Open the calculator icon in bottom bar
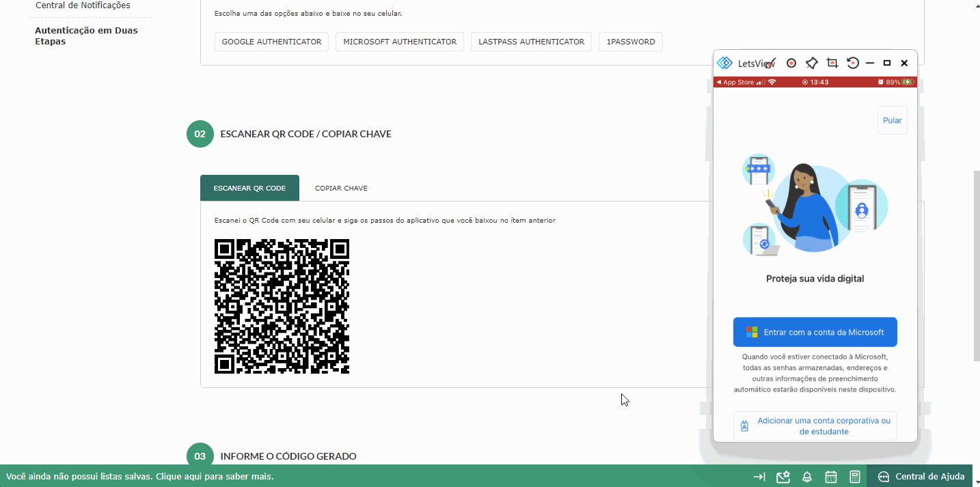 [855, 477]
